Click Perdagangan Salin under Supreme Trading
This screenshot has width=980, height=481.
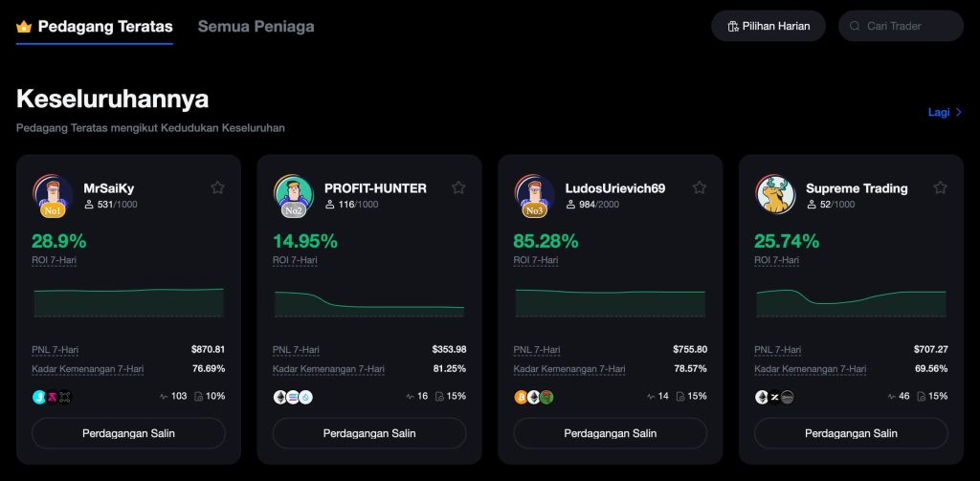point(851,433)
